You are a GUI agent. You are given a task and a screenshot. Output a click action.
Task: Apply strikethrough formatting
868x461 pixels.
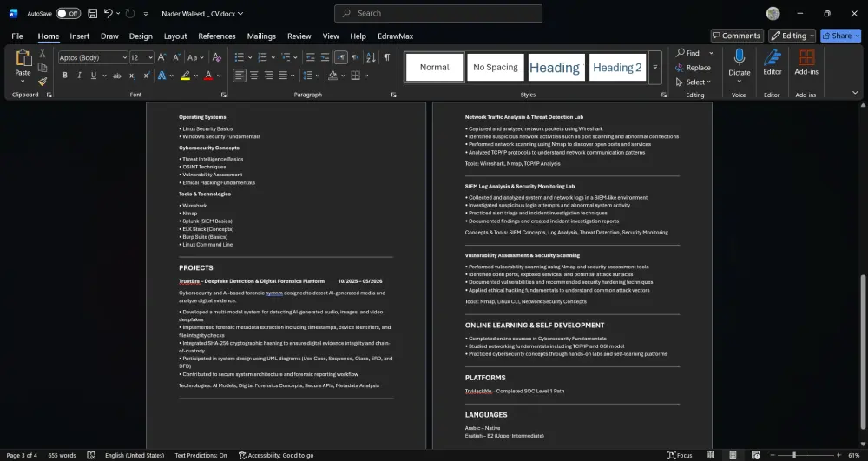tap(117, 76)
